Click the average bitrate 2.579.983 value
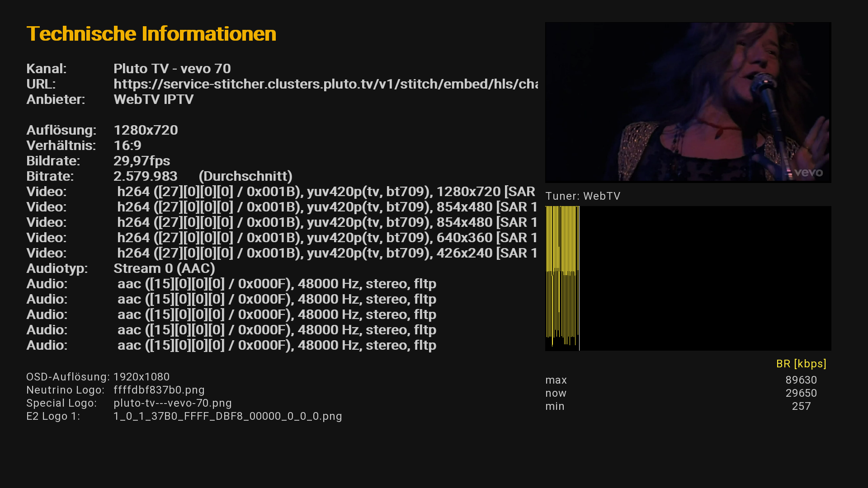Screen dimensions: 868x488 [145, 176]
